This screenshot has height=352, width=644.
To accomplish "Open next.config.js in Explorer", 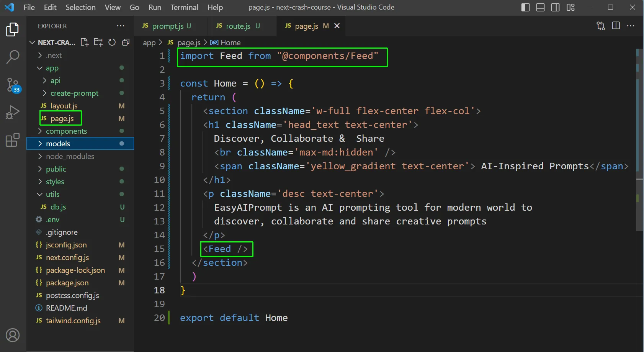I will [80, 257].
